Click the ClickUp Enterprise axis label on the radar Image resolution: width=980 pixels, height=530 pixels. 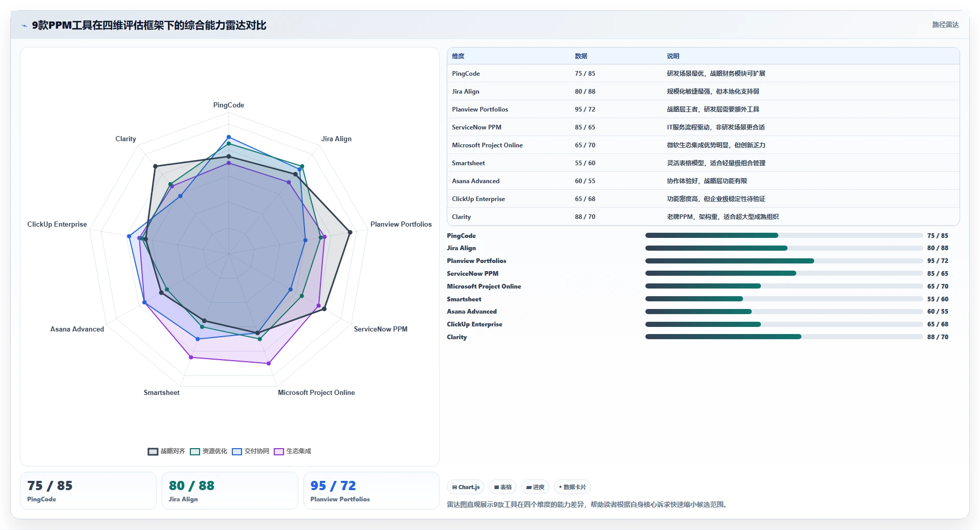click(x=57, y=225)
